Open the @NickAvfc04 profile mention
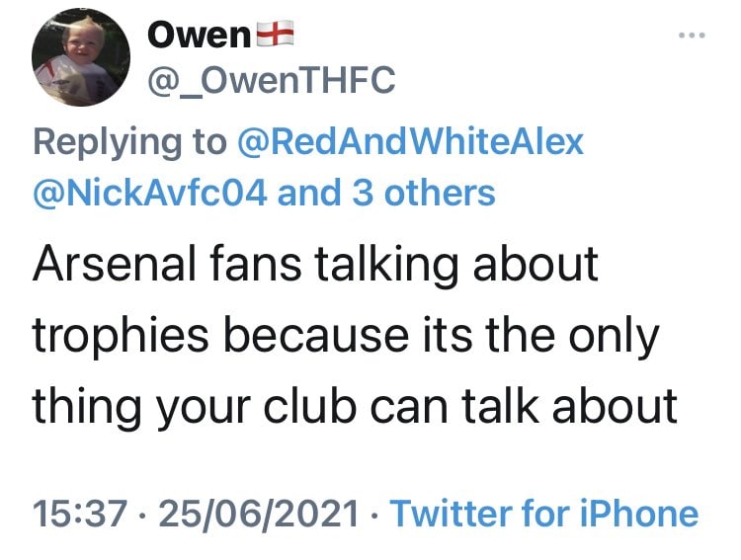 [150, 193]
